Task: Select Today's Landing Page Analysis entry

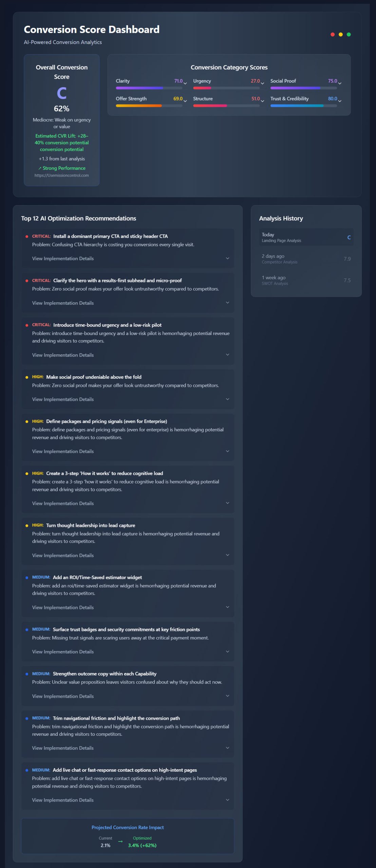Action: pyautogui.click(x=306, y=237)
